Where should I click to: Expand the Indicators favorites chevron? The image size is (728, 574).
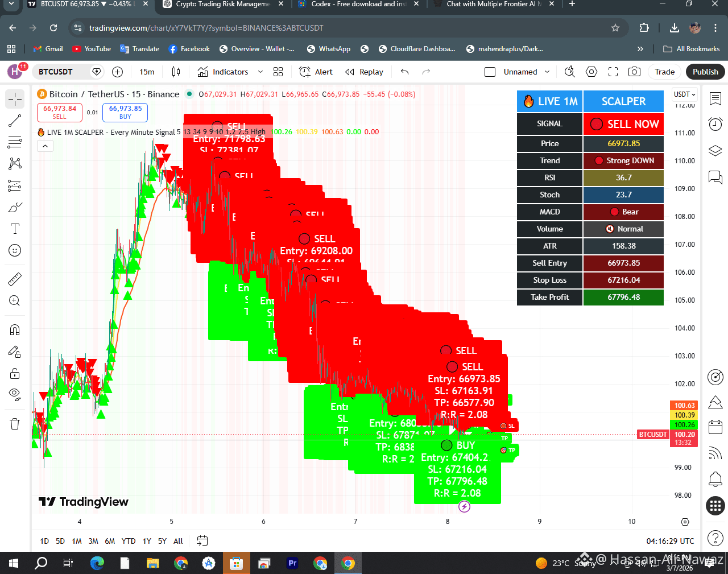click(260, 72)
